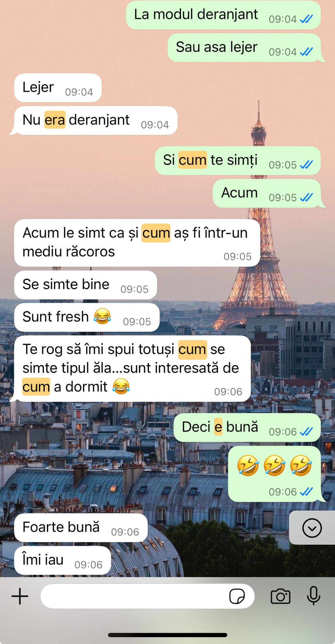Select the 'Se simte bine' message
335x644 pixels.
(x=85, y=285)
